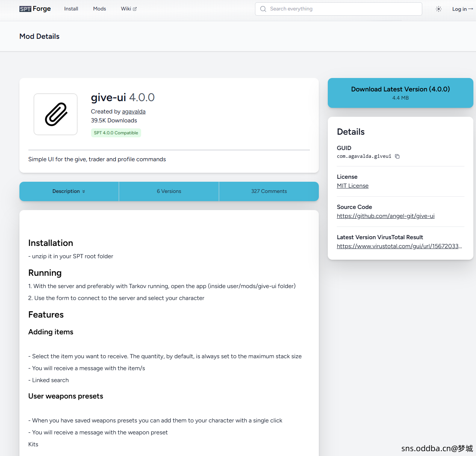This screenshot has height=456, width=476.
Task: Open the 327 Comments tab
Action: (269, 191)
